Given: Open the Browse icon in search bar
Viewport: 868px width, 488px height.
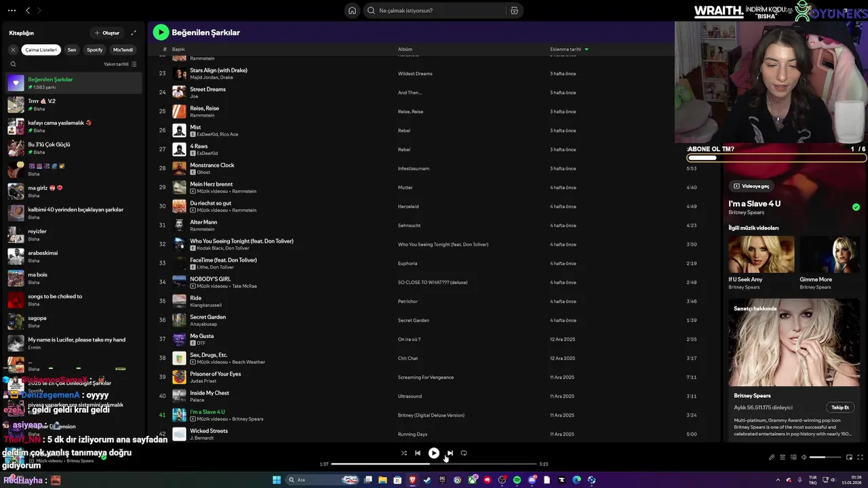Looking at the screenshot, I should coord(514,10).
